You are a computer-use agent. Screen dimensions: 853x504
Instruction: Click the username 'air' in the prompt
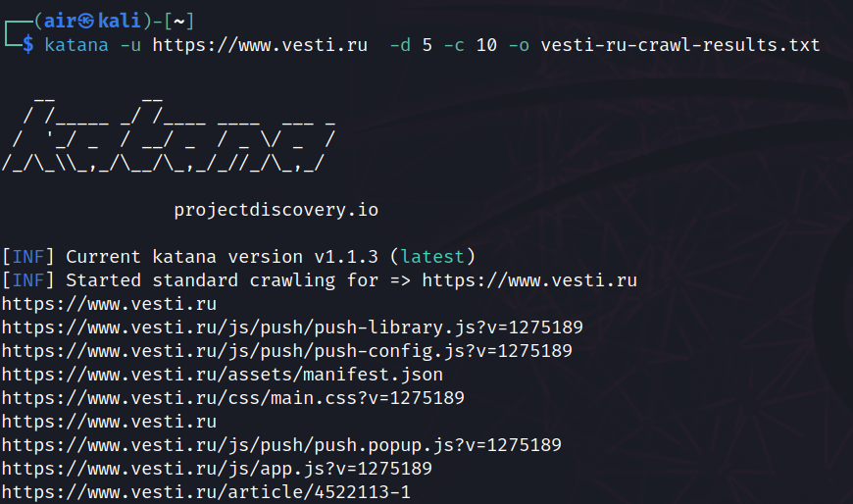(x=59, y=22)
